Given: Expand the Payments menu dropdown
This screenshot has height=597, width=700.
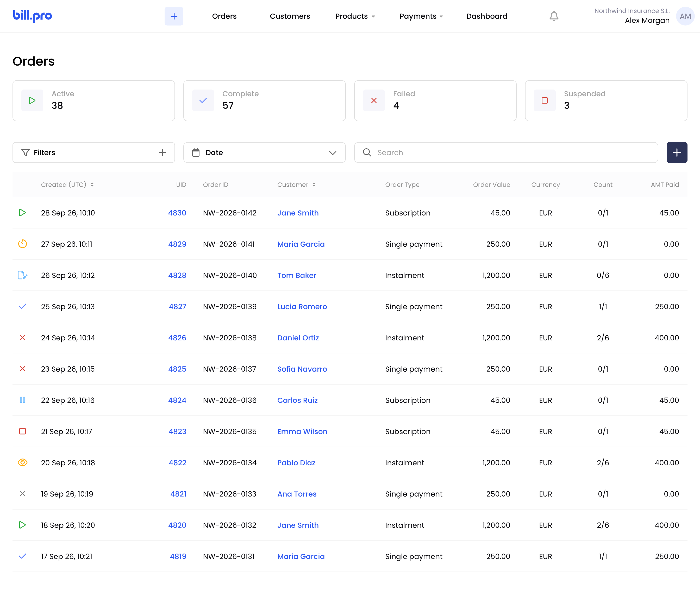Looking at the screenshot, I should [x=421, y=16].
